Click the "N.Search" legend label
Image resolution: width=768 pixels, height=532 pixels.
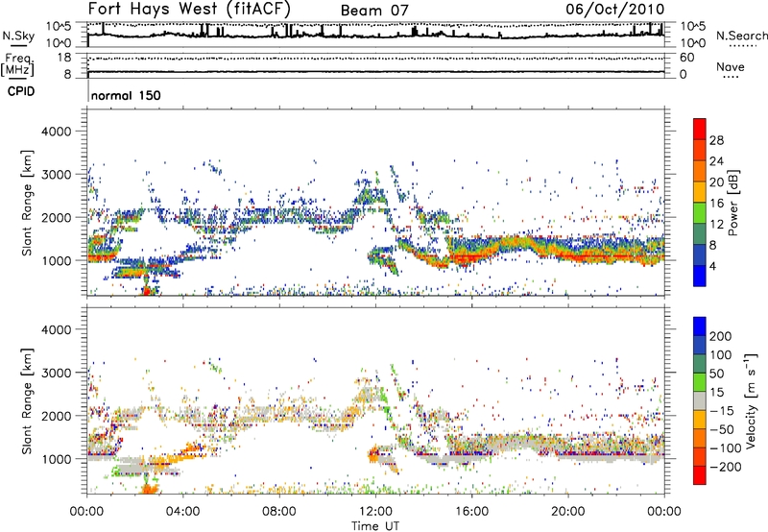pyautogui.click(x=741, y=36)
